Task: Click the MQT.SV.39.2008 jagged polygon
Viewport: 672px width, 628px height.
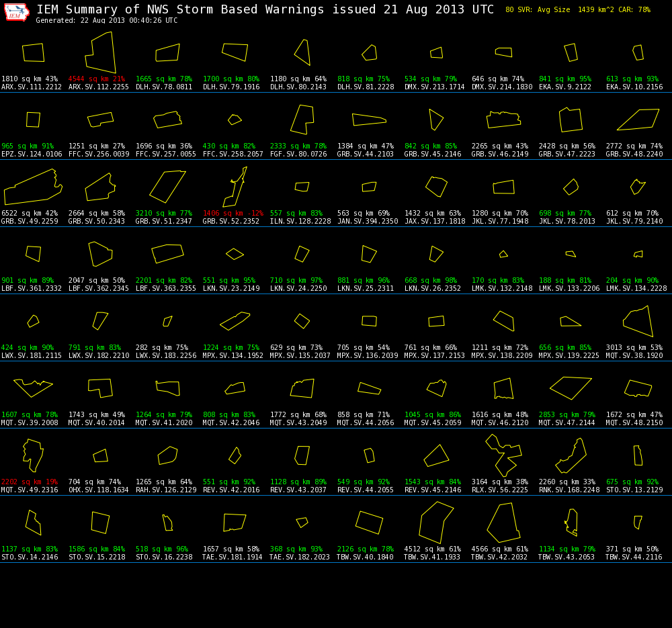Action: point(33,388)
